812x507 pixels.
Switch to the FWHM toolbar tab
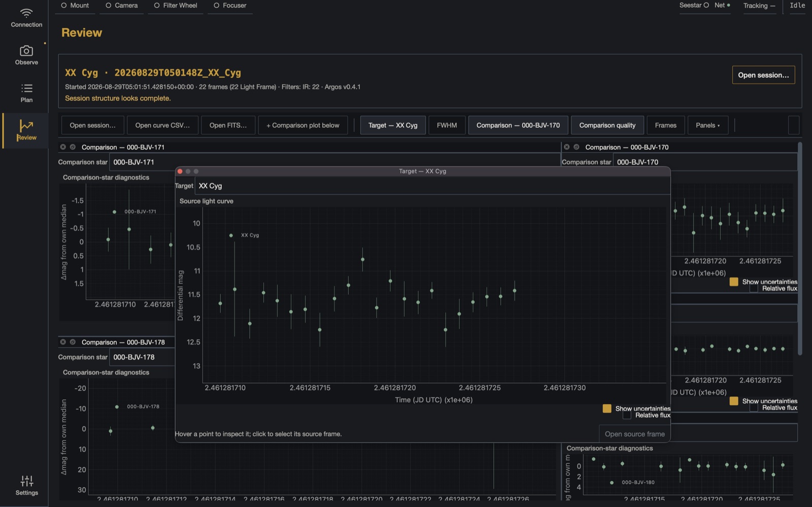(447, 125)
